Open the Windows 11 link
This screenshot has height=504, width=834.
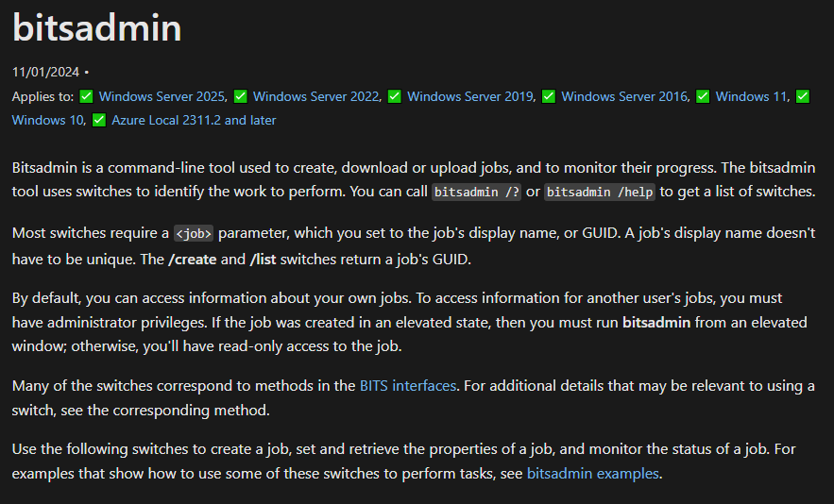point(751,97)
